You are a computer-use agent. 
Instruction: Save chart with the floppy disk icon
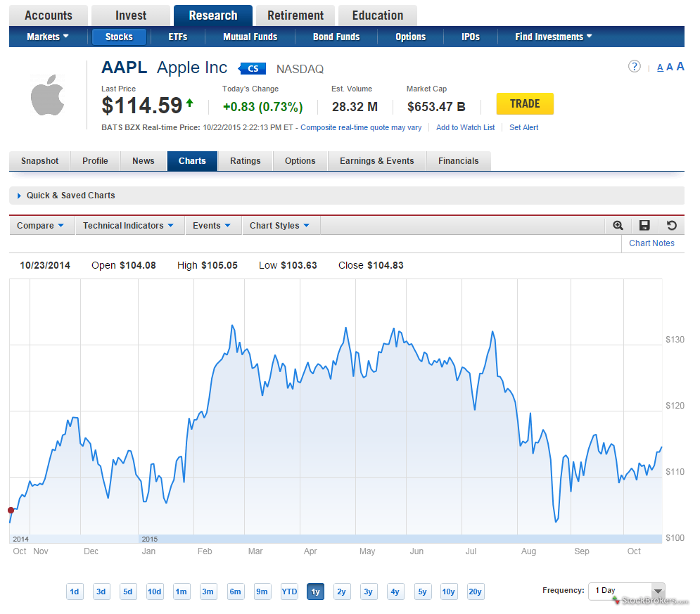click(x=644, y=225)
